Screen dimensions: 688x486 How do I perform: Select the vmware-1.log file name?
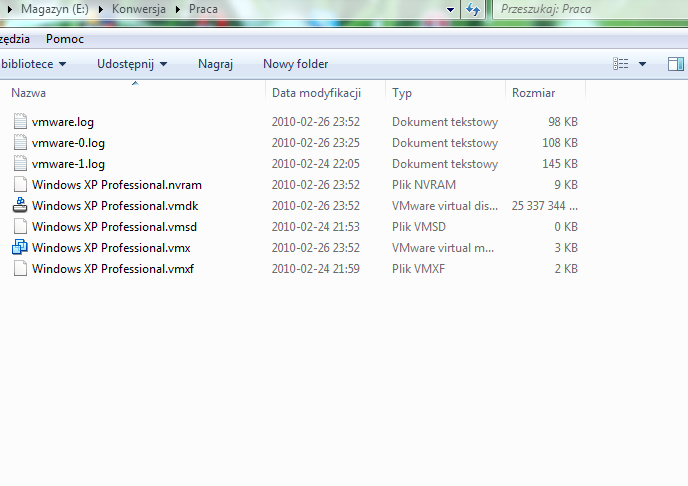tap(68, 164)
